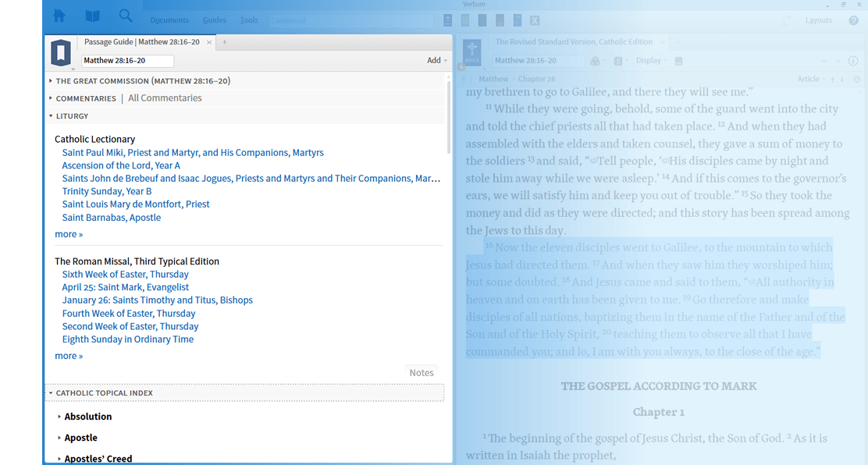Open the visual filters icon in RSVCE panel
The width and height of the screenshot is (868, 465).
click(x=595, y=61)
